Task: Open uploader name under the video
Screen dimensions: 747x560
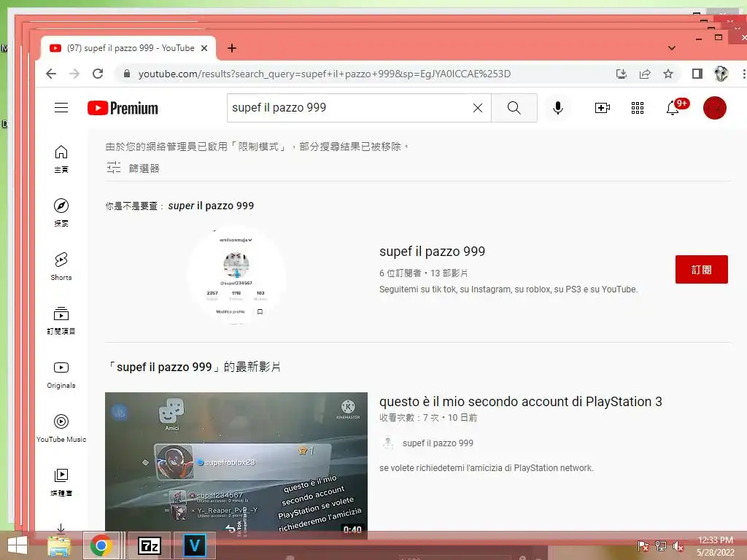Action: 438,443
